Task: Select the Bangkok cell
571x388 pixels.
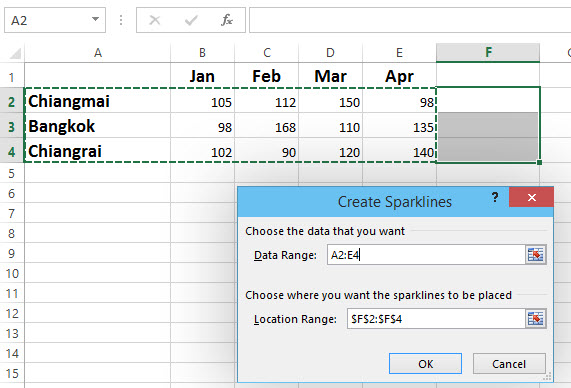Action: (x=98, y=126)
